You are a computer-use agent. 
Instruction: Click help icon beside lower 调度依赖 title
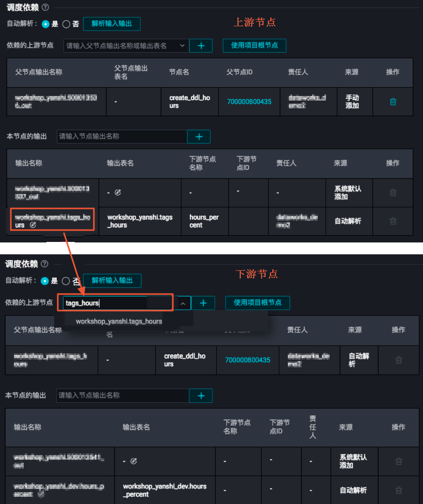coord(45,264)
